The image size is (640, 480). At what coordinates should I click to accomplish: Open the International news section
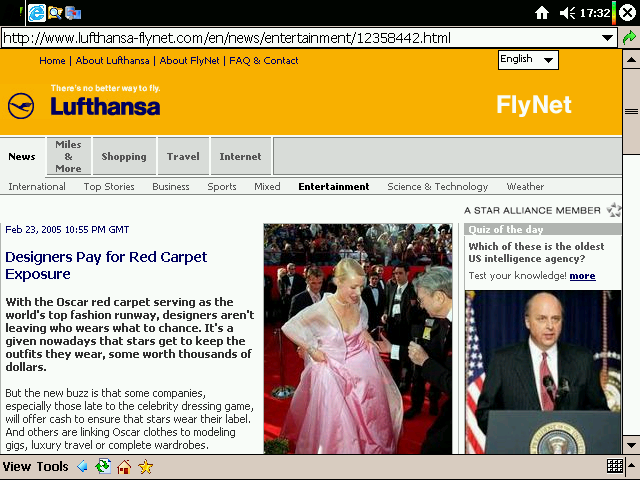click(37, 187)
